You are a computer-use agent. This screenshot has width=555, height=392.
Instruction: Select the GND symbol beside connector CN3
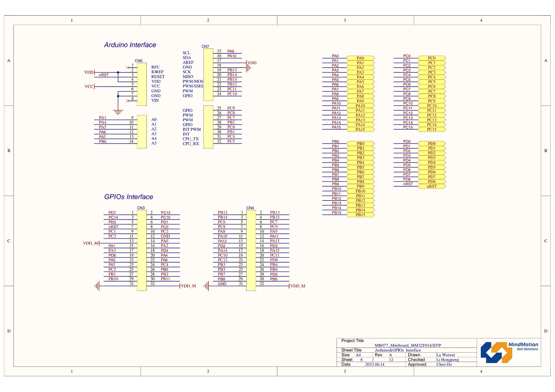[x=97, y=286]
